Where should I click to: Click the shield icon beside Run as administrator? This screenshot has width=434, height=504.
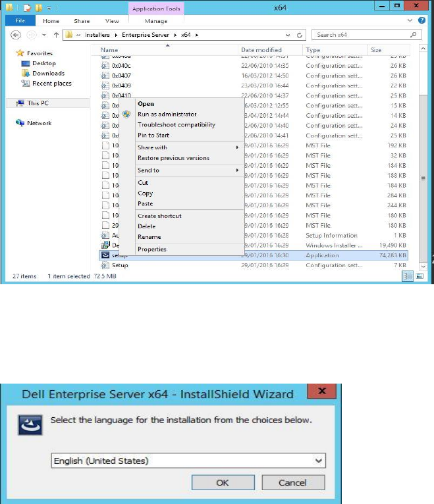click(126, 114)
